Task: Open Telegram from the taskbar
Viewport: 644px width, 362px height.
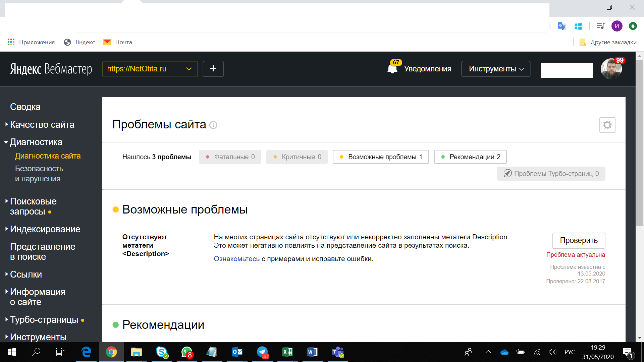Action: point(262,352)
